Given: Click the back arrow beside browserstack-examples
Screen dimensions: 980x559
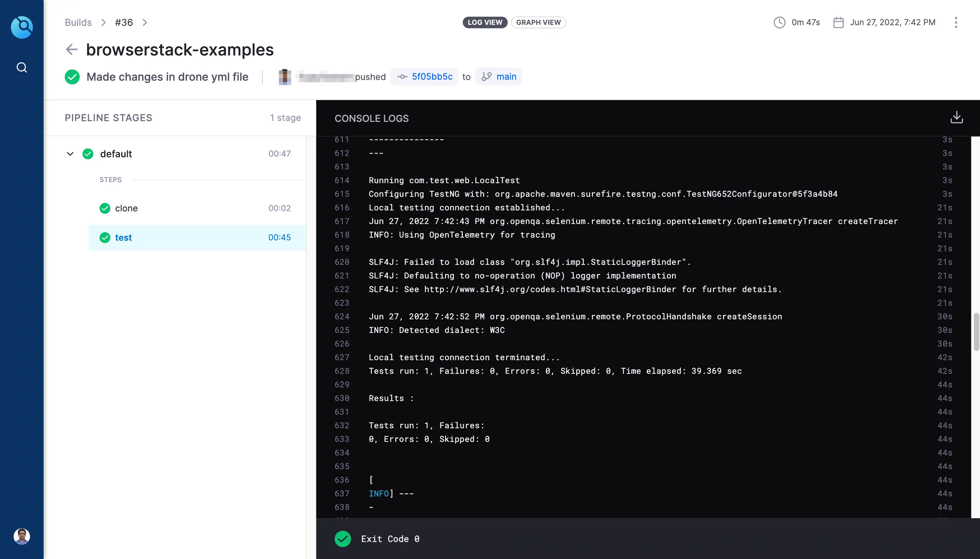Looking at the screenshot, I should [x=72, y=49].
